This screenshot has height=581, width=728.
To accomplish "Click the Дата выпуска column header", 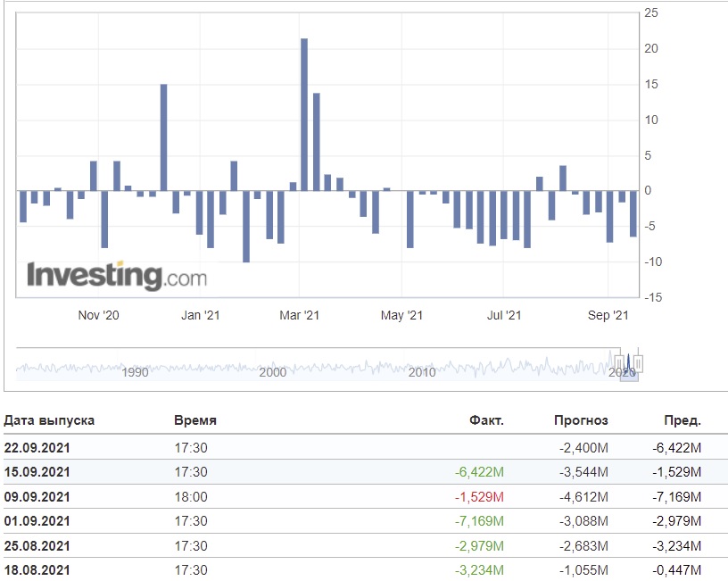I will pos(49,420).
